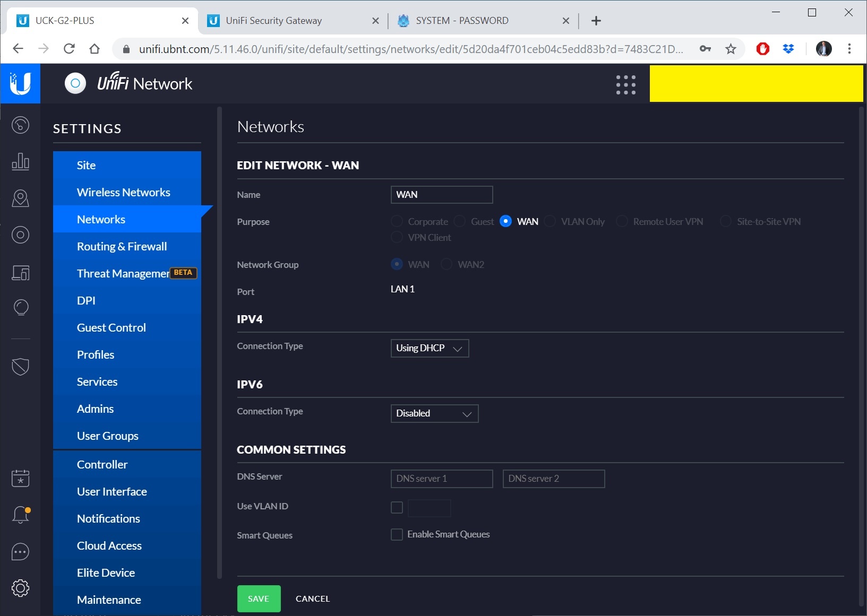Tick the Use VLAN ID checkbox
Image resolution: width=867 pixels, height=616 pixels.
[397, 507]
